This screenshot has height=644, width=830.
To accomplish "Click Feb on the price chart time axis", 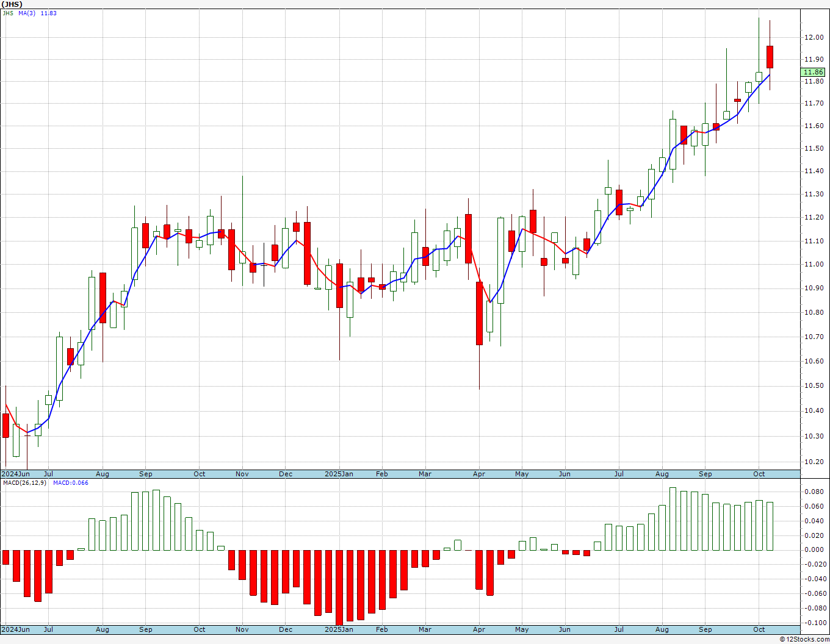I will 382,474.
